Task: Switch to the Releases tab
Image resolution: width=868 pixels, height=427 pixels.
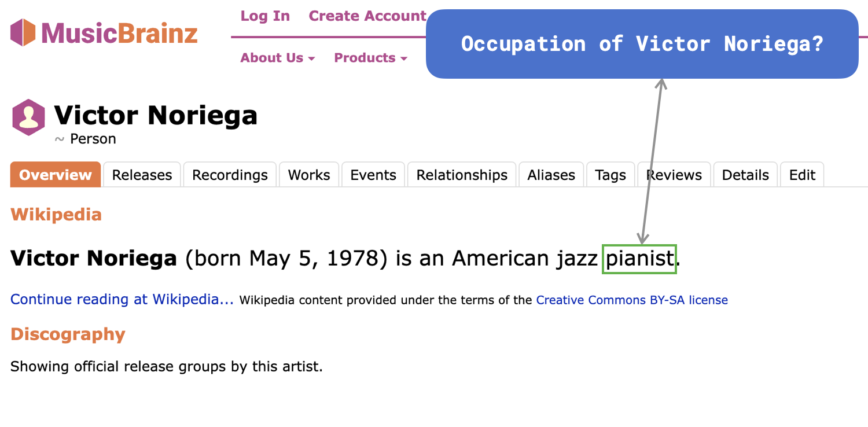Action: point(142,175)
